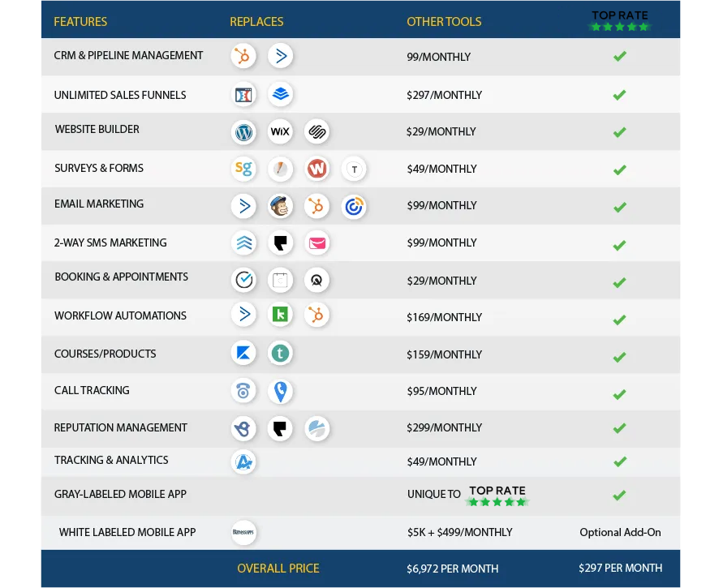Screen dimensions: 706x588
Task: Click the green checkmark in the CRM row
Action: pos(619,56)
